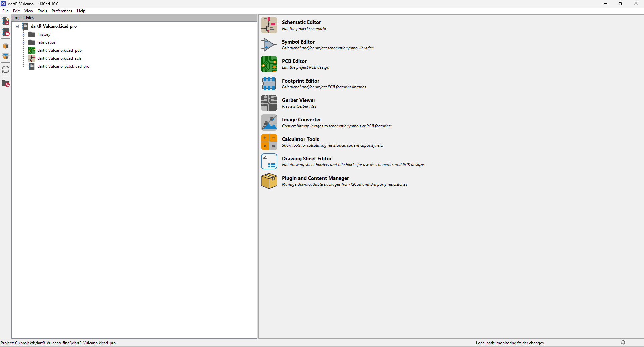Expand the .history folder
Viewport: 644px width, 347px height.
click(24, 34)
